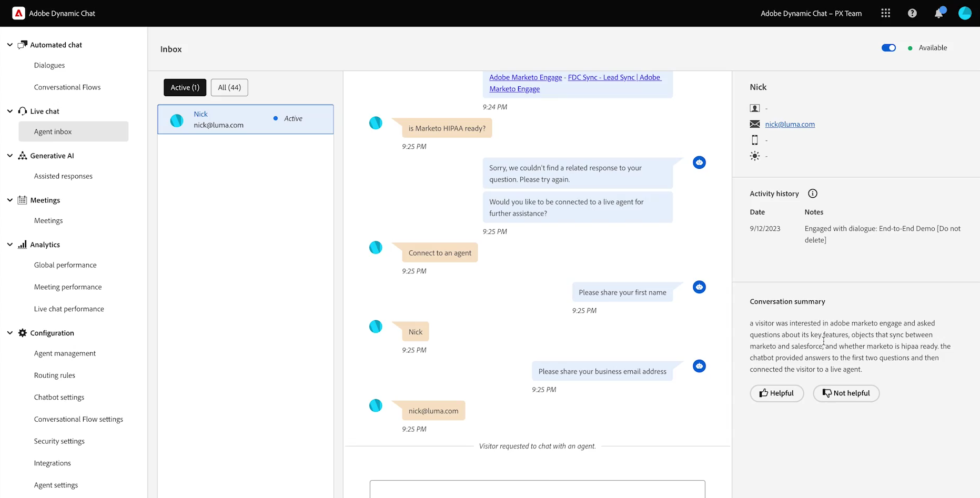Click the sun icon in Nick's details
980x498 pixels.
[755, 156]
